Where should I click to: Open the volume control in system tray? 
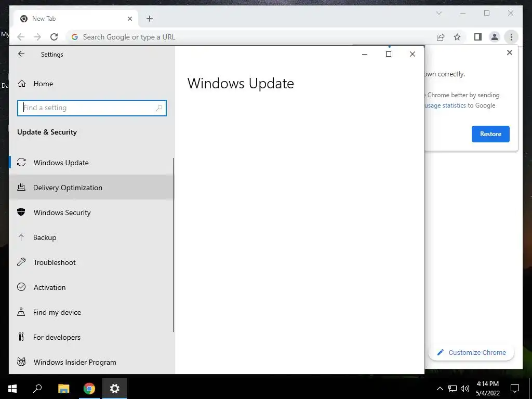coord(465,389)
